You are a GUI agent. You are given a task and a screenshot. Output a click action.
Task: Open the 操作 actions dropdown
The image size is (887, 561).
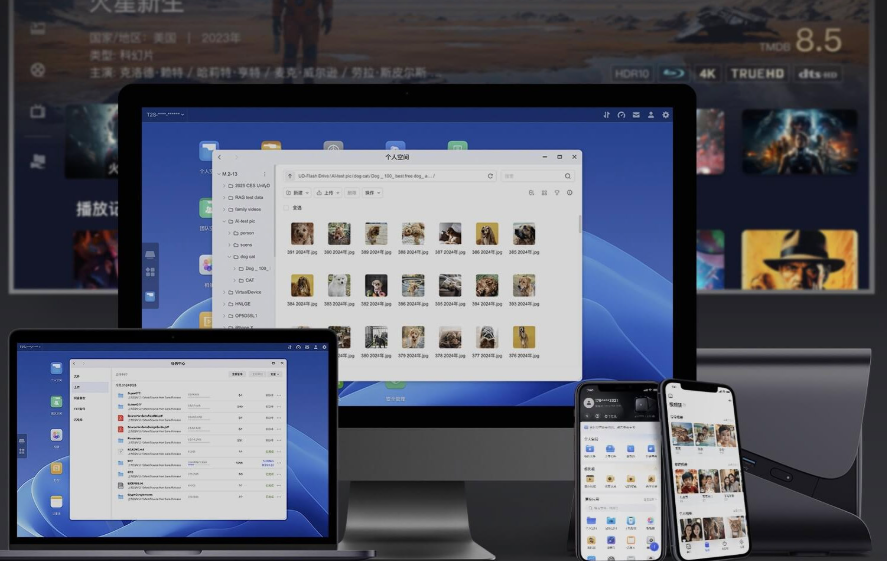[372, 193]
